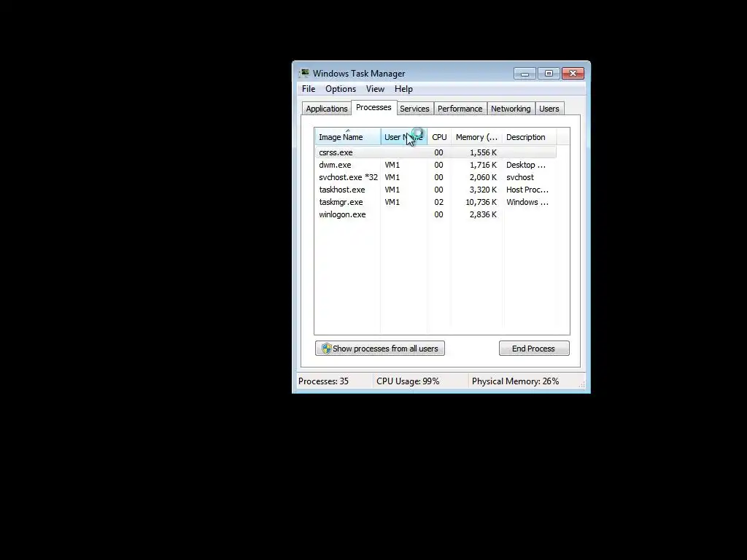Close the Windows Task Manager window

click(573, 74)
